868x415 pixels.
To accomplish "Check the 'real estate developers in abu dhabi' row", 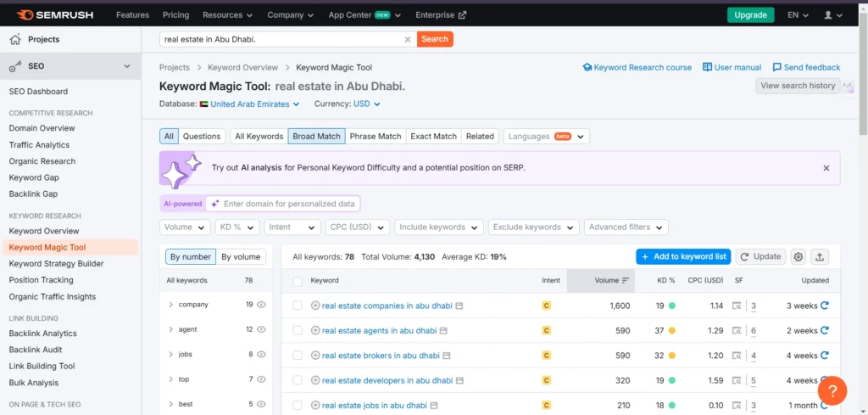I will coord(298,381).
